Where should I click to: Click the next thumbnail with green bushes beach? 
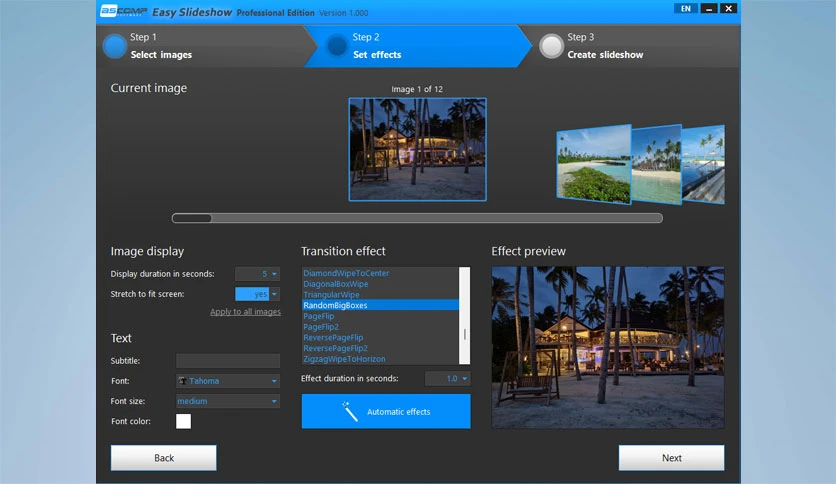pos(593,164)
